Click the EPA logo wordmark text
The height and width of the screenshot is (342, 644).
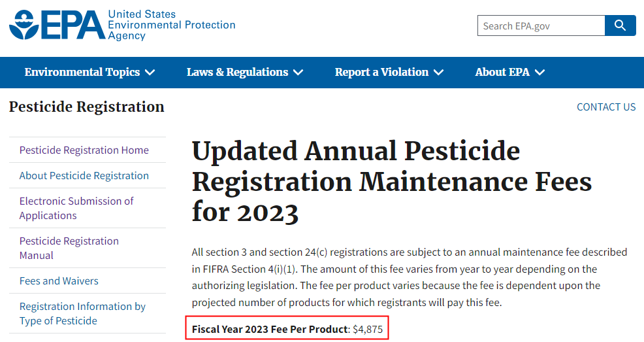[x=73, y=25]
